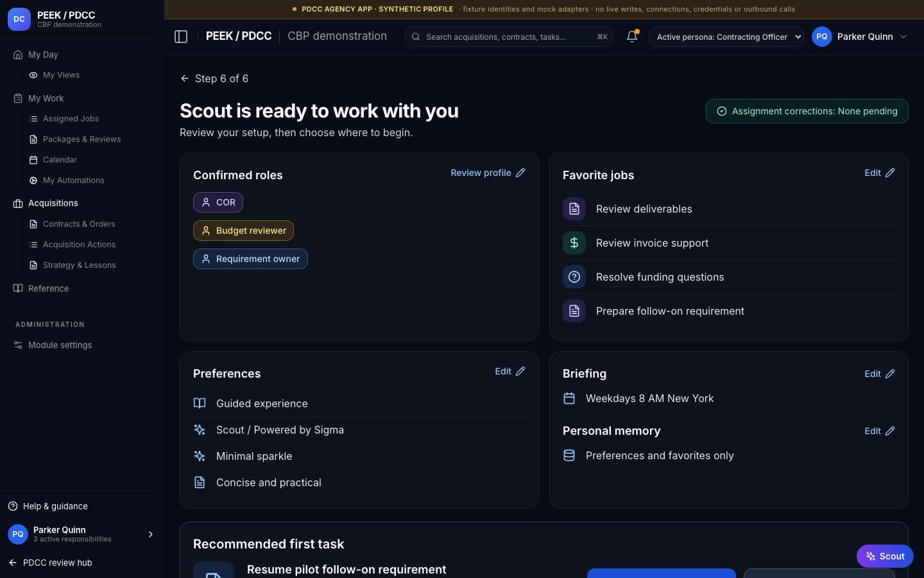The image size is (924, 578).
Task: Expand Parker Quinn responsibilities chevron in sidebar
Action: (151, 534)
